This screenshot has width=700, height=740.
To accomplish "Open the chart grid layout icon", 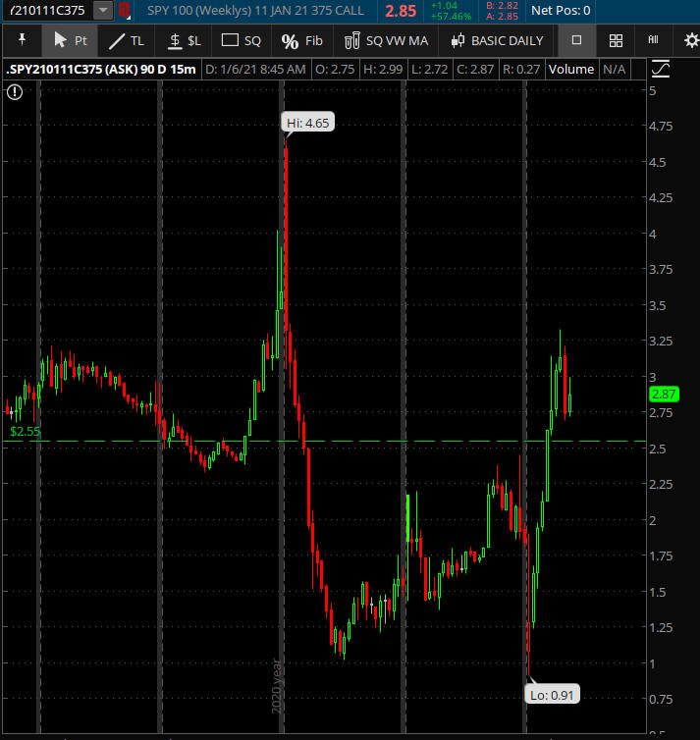I will [616, 40].
